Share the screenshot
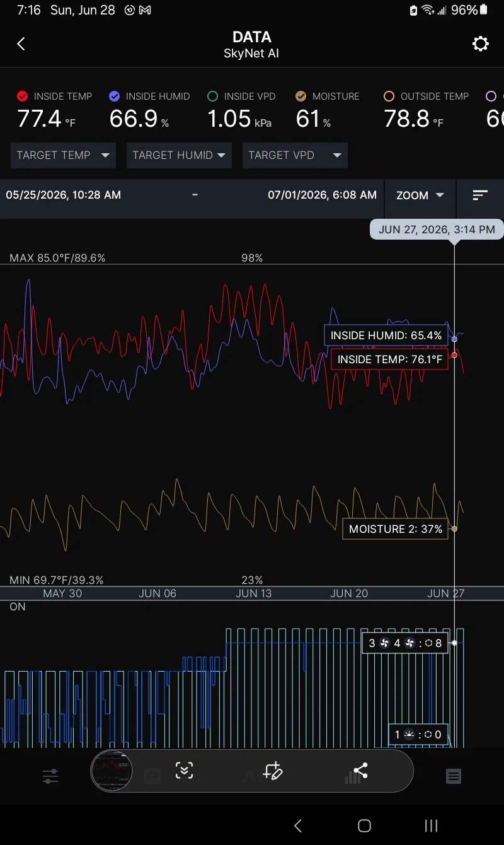504x845 pixels. (x=360, y=771)
